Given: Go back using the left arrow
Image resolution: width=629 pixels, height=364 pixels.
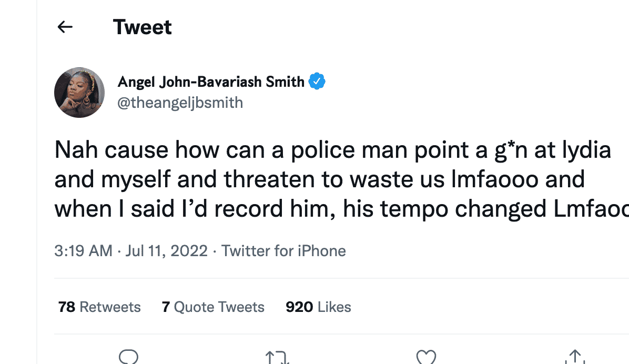Looking at the screenshot, I should pos(65,27).
